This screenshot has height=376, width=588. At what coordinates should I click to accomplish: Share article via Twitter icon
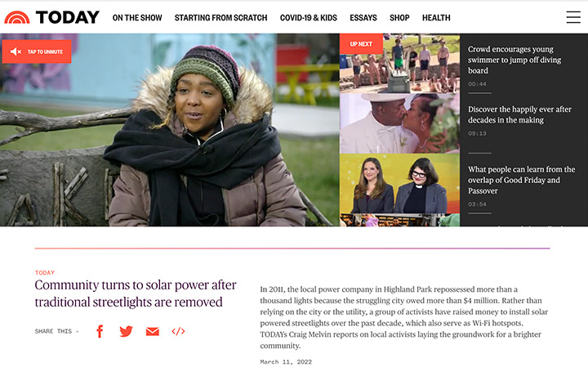pos(126,331)
